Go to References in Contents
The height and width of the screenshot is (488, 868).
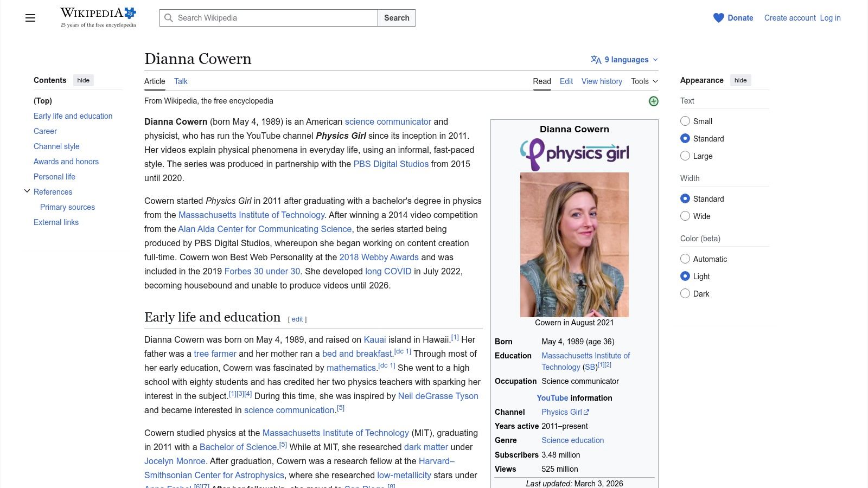[x=53, y=192]
